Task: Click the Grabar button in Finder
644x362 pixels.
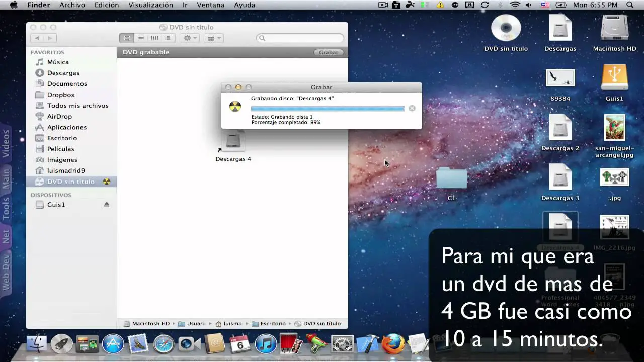Action: 329,52
